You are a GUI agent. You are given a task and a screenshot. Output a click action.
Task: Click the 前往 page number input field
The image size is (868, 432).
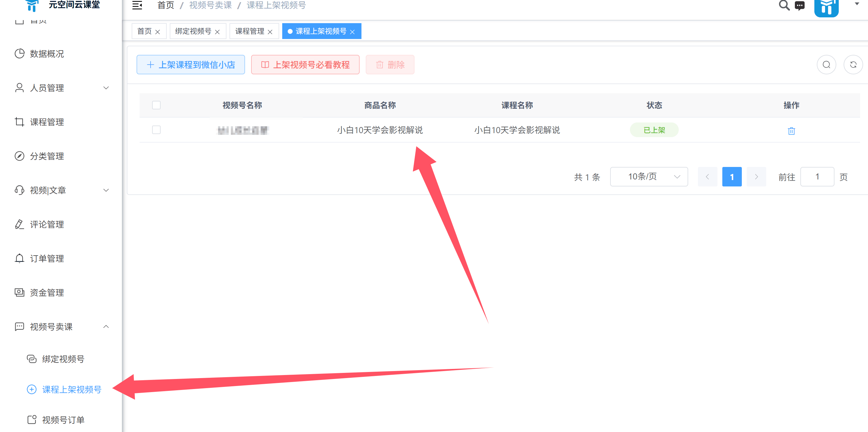[817, 176]
